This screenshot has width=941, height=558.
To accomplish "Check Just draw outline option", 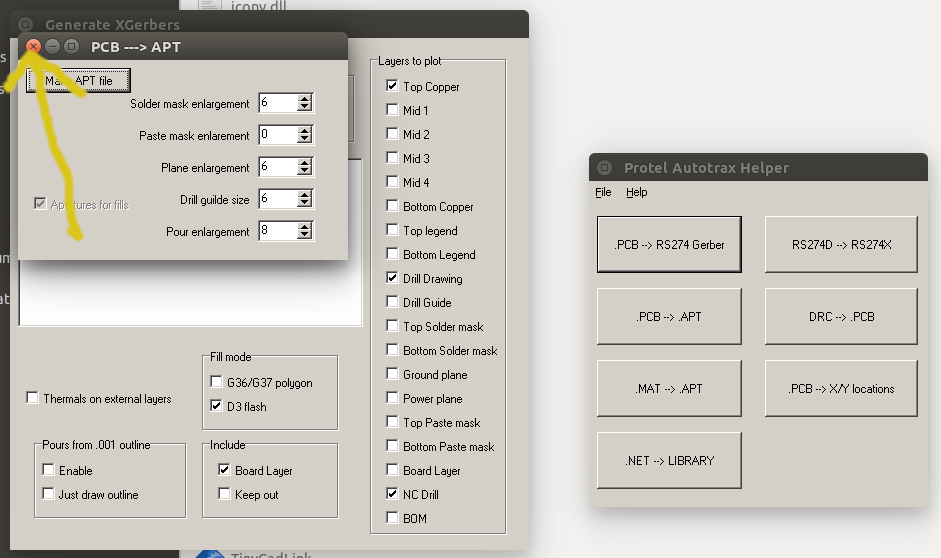I will pos(49,494).
